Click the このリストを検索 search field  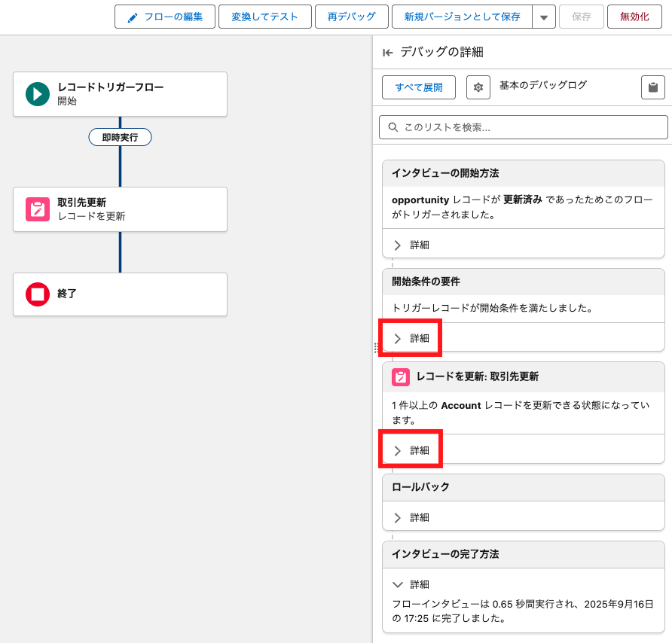pyautogui.click(x=524, y=127)
